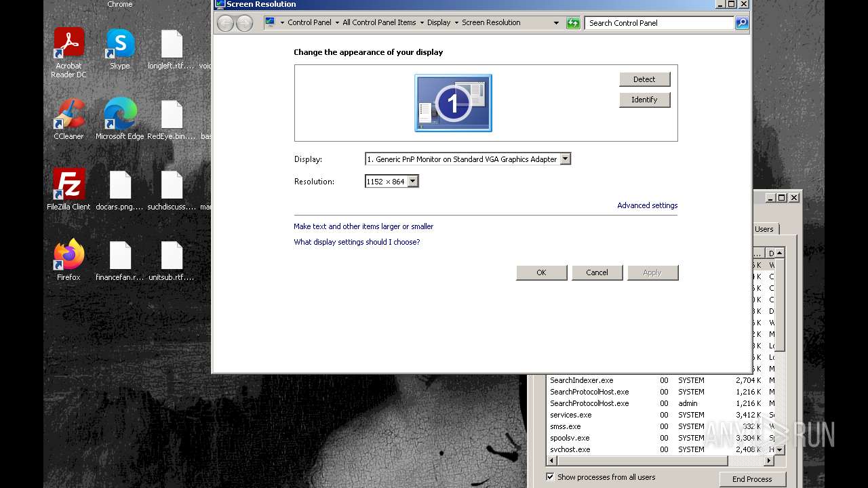The height and width of the screenshot is (488, 868).
Task: Expand arrow after Display breadcrumb
Action: point(456,22)
